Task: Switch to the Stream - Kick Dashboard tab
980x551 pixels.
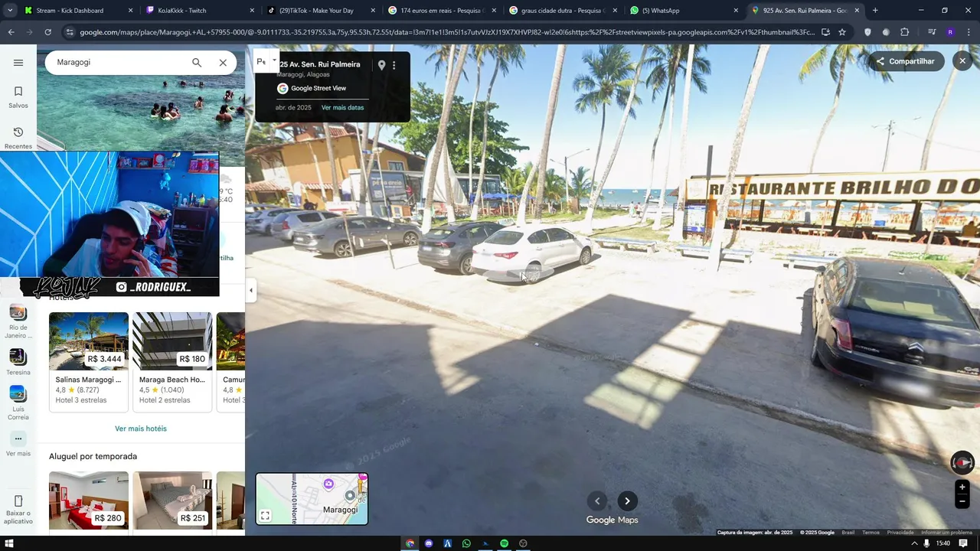Action: click(77, 11)
